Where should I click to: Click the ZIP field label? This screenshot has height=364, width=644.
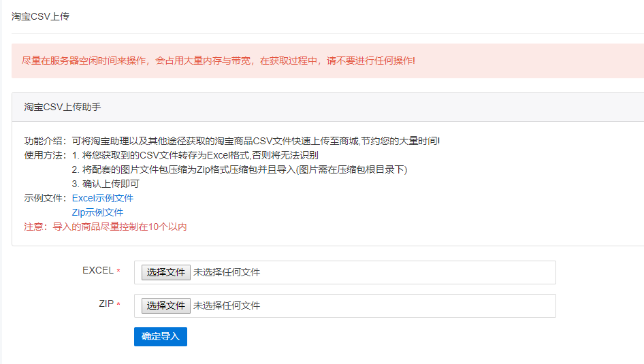[x=106, y=303]
